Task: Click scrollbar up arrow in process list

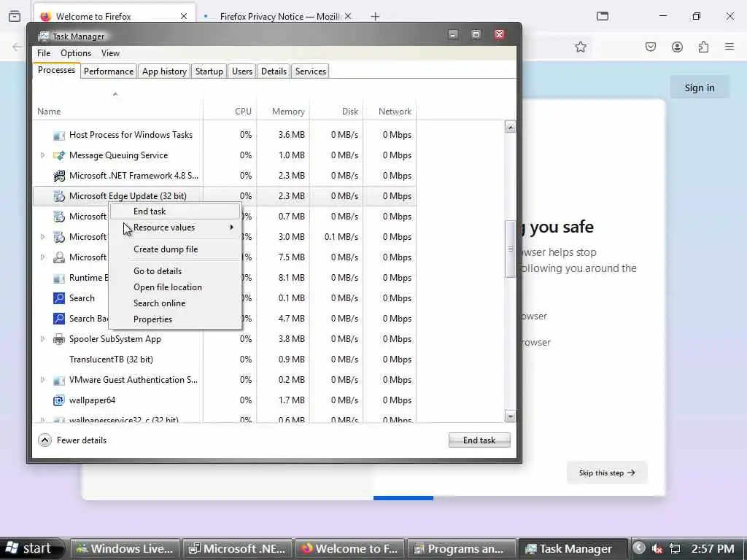Action: coord(510,127)
